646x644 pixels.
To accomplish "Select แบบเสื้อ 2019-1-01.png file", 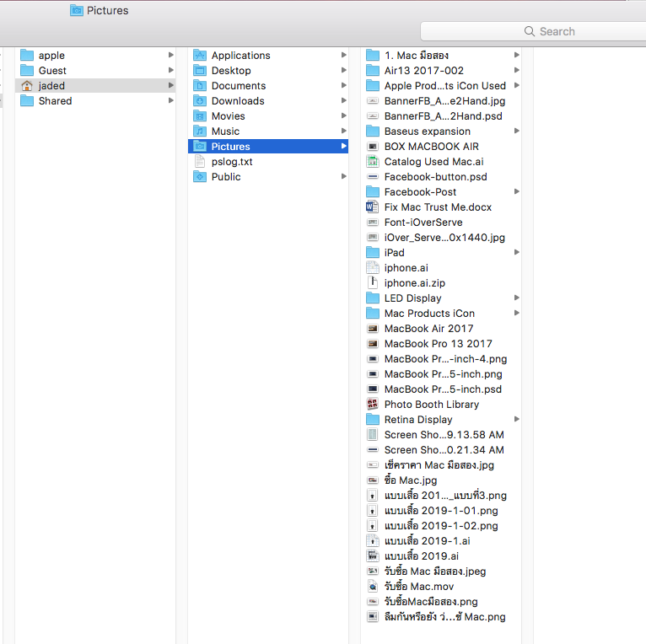I will [x=443, y=510].
